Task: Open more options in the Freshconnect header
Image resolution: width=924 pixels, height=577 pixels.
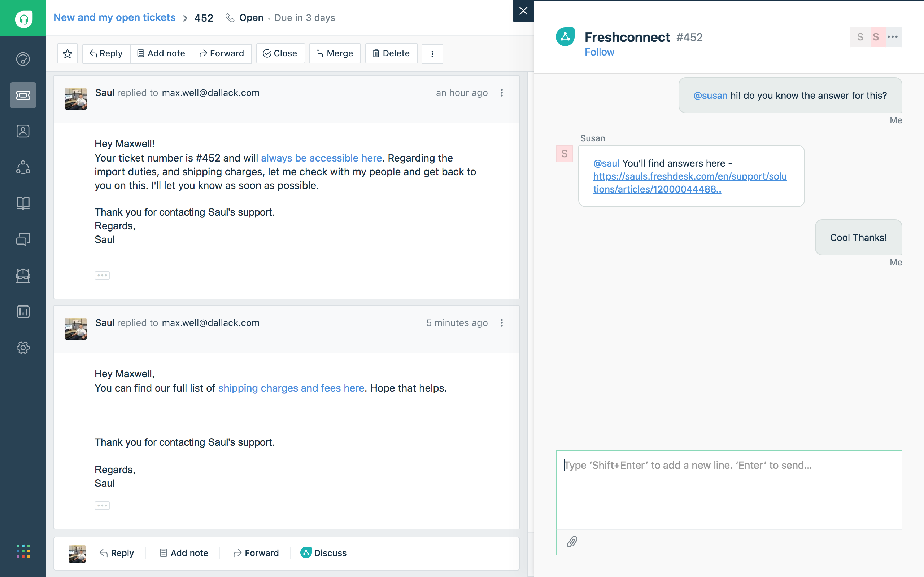Action: click(893, 37)
